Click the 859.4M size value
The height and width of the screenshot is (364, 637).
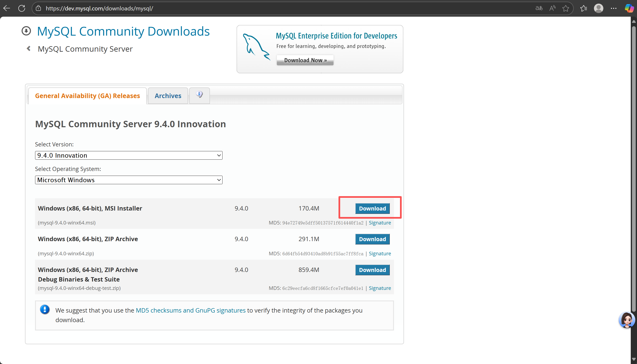tap(309, 270)
